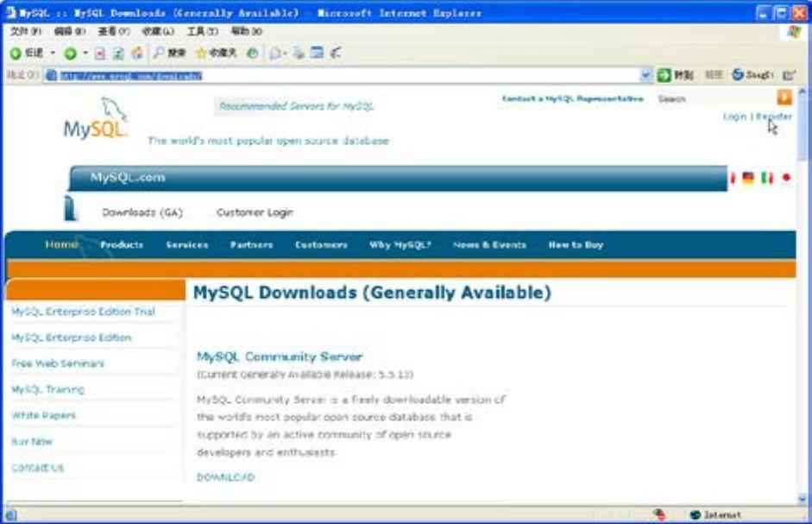Click the Print toolbar icon
The image size is (812, 524).
(x=299, y=53)
